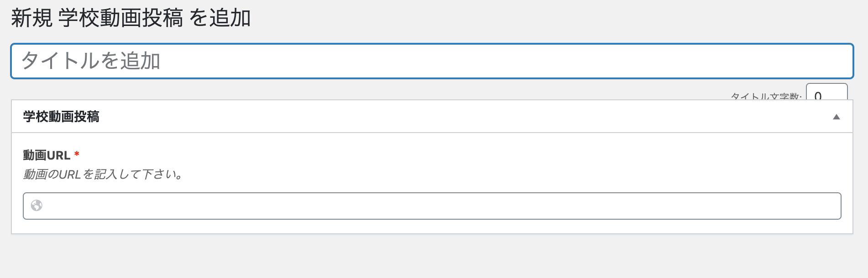Click the word を追加 in the heading
868x278 pixels.
click(x=220, y=18)
